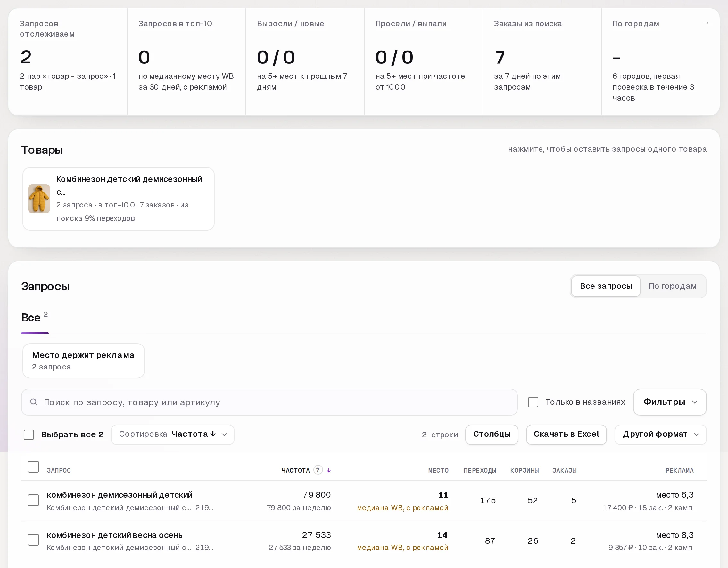Viewport: 728px width, 568px height.
Task: Switch to the По городам tab
Action: 672,286
